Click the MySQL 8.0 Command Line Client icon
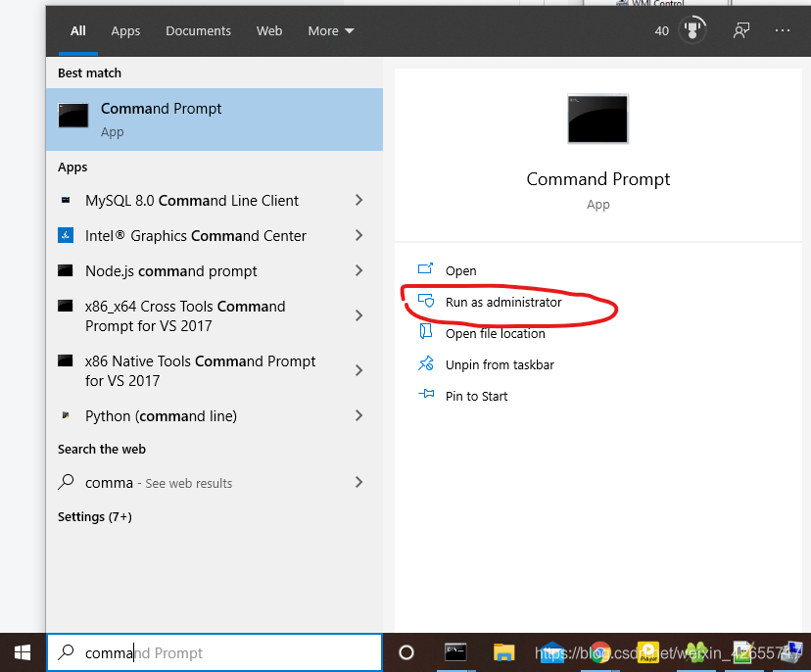The width and height of the screenshot is (811, 672). [x=66, y=200]
